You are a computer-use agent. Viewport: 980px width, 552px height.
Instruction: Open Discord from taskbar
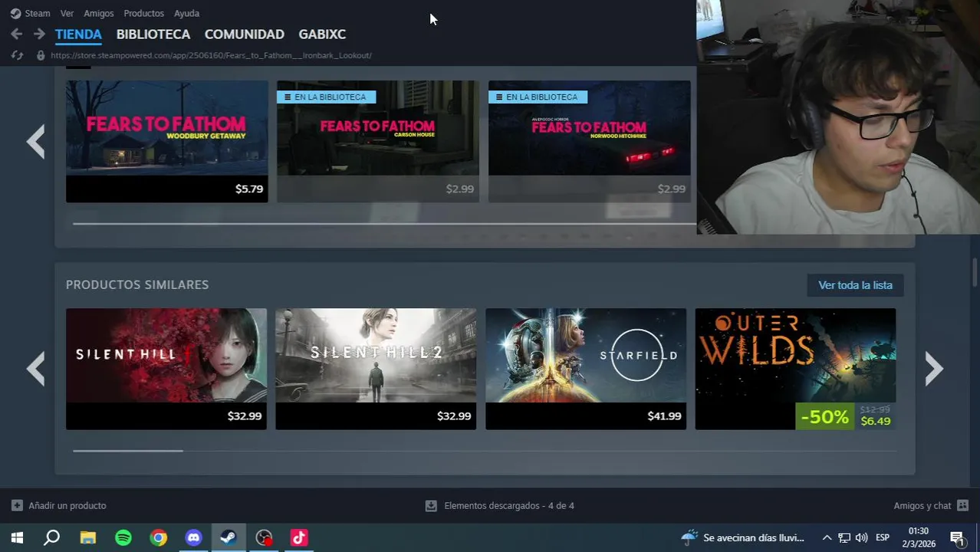(x=193, y=537)
